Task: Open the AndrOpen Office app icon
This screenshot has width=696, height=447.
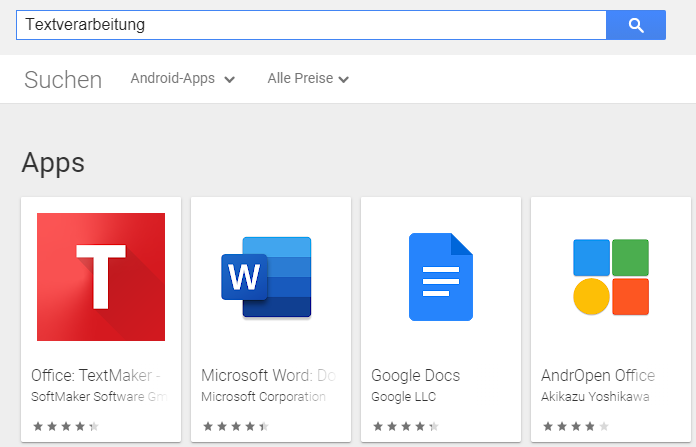Action: point(611,277)
